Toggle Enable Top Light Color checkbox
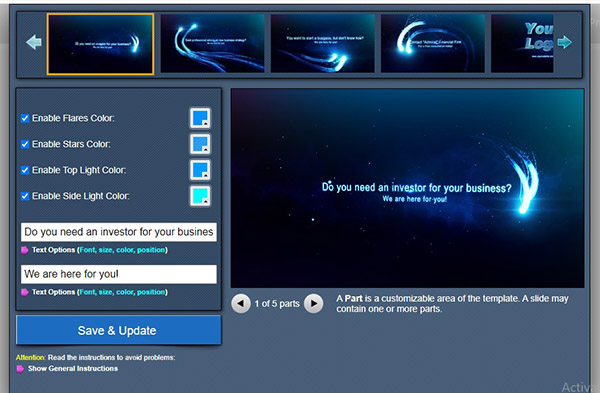The width and height of the screenshot is (600, 393). click(25, 170)
